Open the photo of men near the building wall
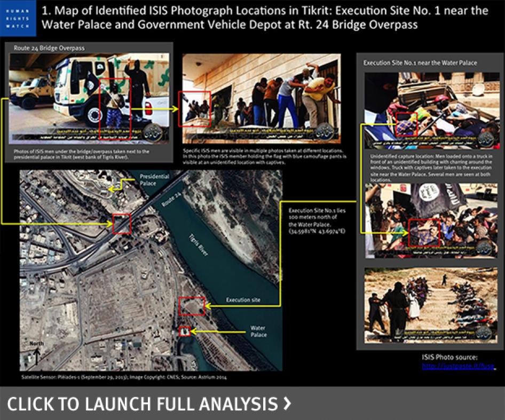 click(x=261, y=98)
